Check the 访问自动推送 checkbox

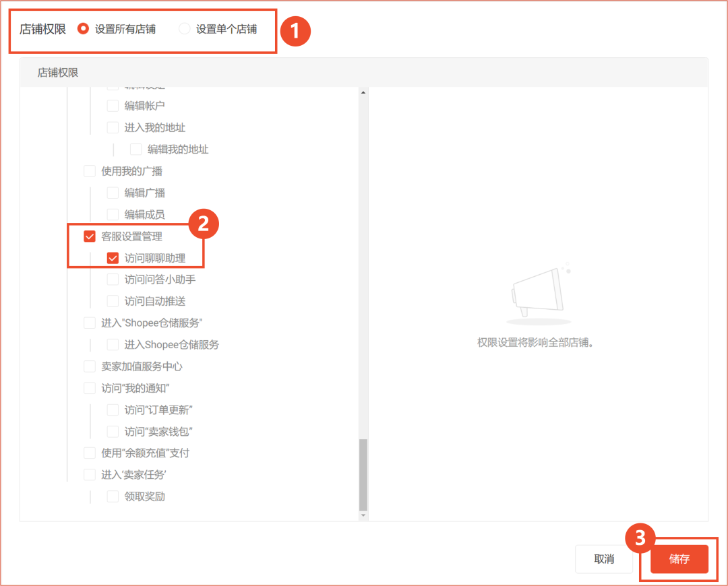(x=113, y=301)
